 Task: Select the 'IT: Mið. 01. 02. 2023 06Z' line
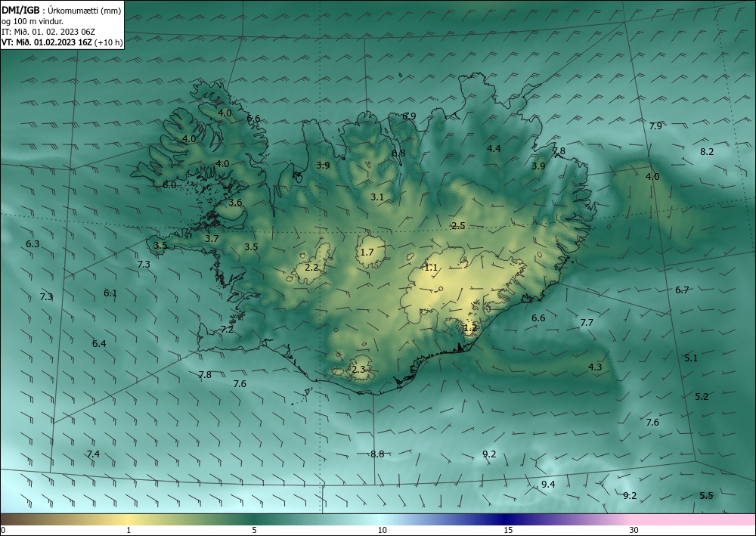tap(48, 32)
